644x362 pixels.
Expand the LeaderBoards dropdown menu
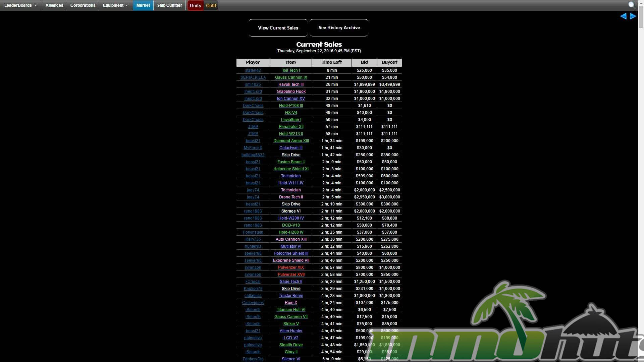click(21, 5)
